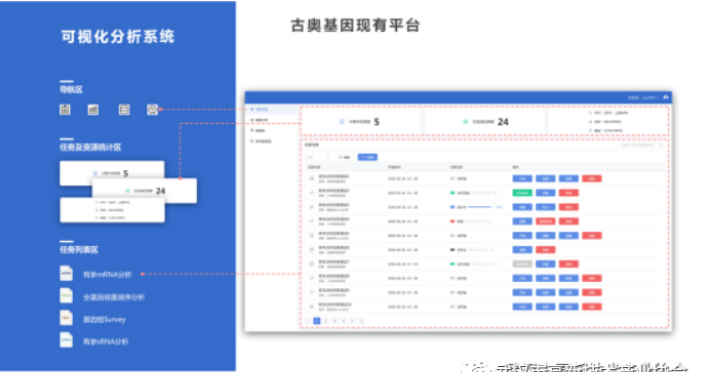Click the reset button next to the filter dropdown
705x372 pixels.
345,157
